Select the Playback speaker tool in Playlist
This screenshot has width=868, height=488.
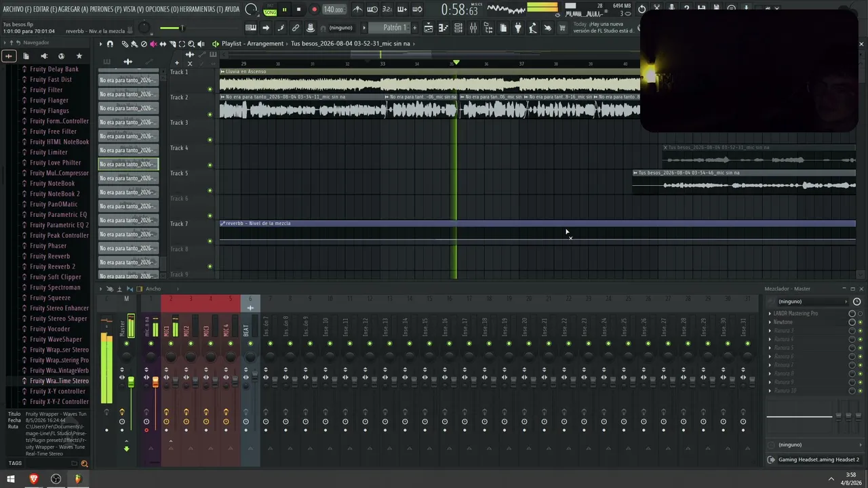(201, 43)
